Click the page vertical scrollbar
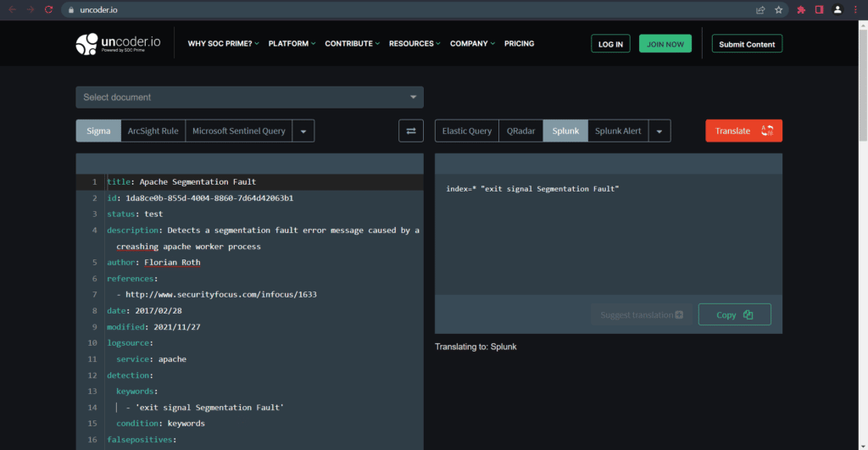Viewport: 868px width, 450px height. 863,85
